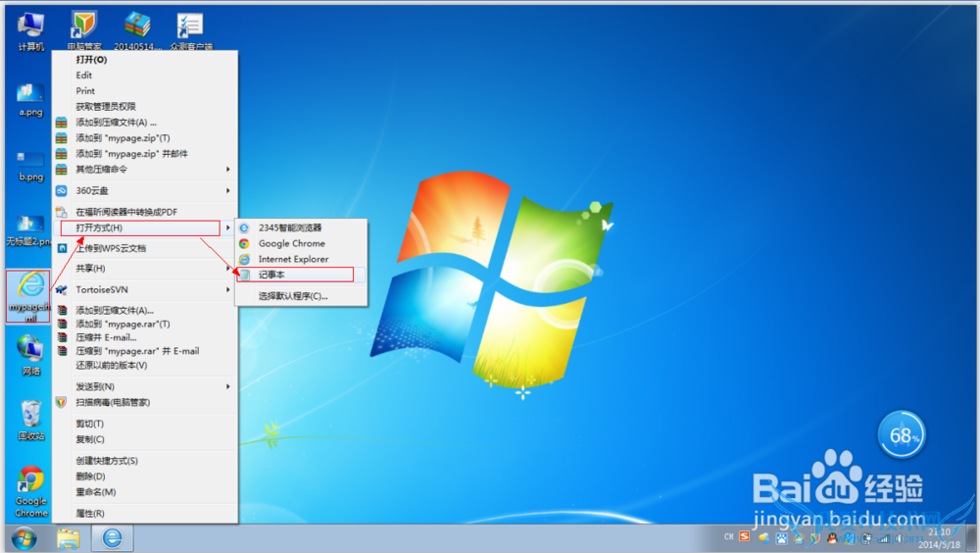980x553 pixels.
Task: Click the 电脑管家 shield tray icon
Action: [x=815, y=538]
